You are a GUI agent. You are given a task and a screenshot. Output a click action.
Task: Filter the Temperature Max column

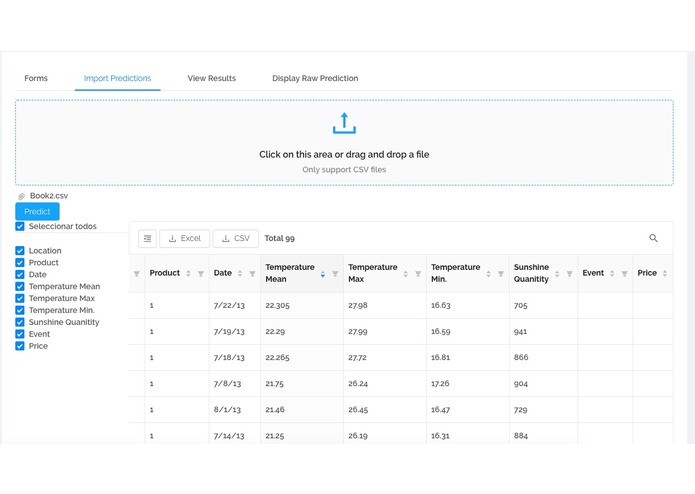(418, 274)
